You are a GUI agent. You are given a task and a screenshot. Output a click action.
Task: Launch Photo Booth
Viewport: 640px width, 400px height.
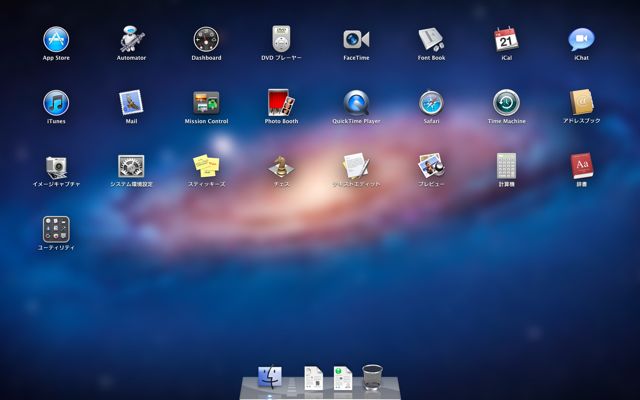pyautogui.click(x=281, y=102)
